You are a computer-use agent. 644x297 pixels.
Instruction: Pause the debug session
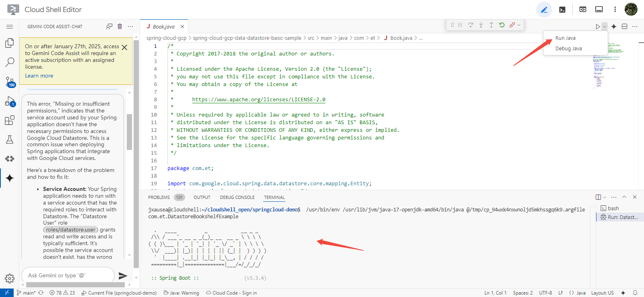pos(460,25)
